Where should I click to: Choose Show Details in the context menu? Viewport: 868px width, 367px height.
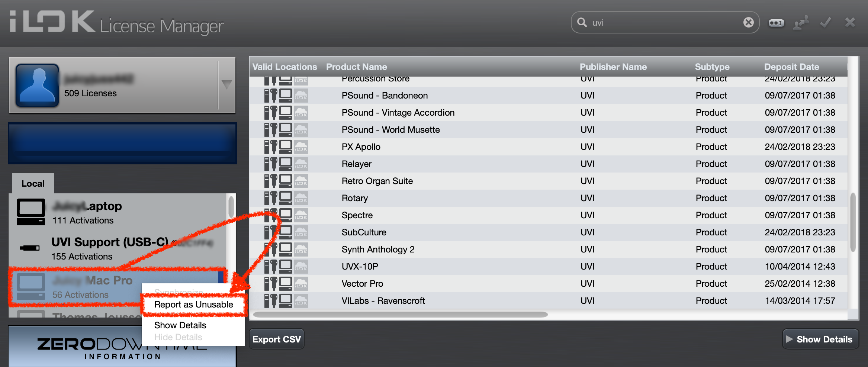[x=180, y=325]
